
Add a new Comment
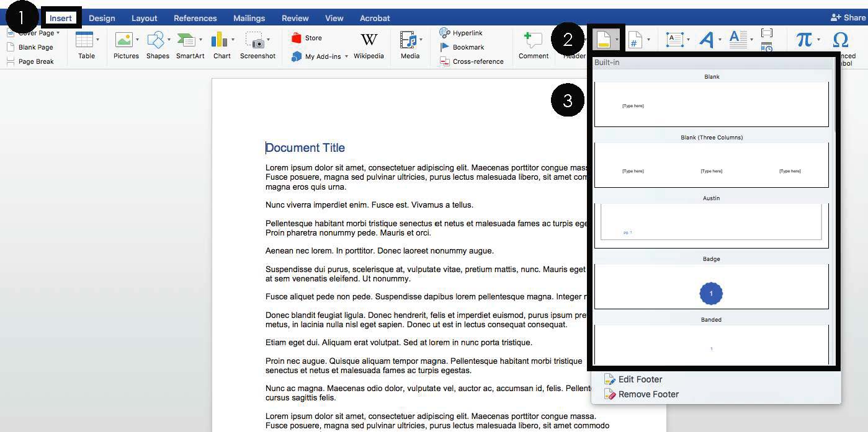[x=534, y=45]
